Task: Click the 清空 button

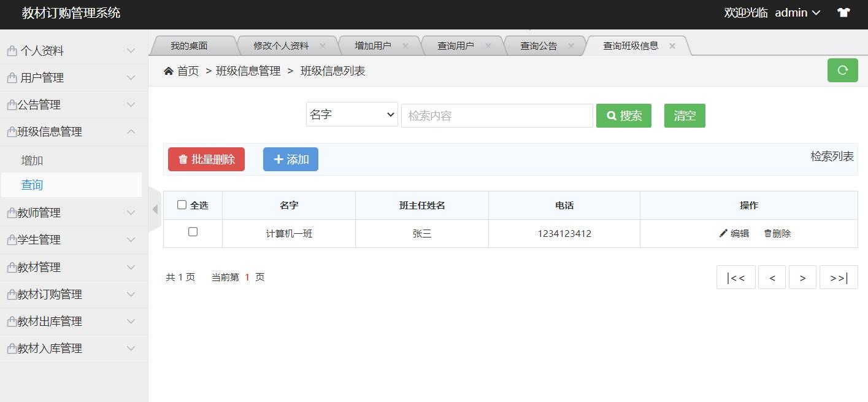Action: [x=684, y=115]
